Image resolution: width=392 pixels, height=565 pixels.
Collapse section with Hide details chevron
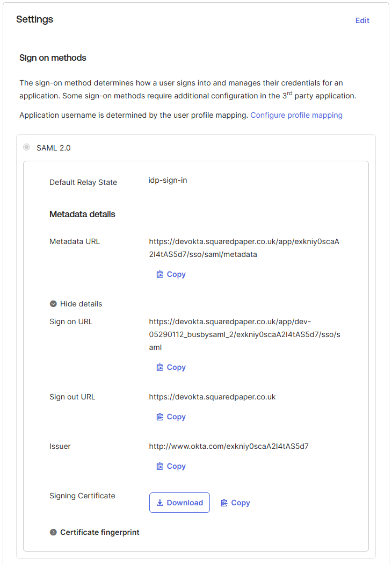[x=53, y=304]
